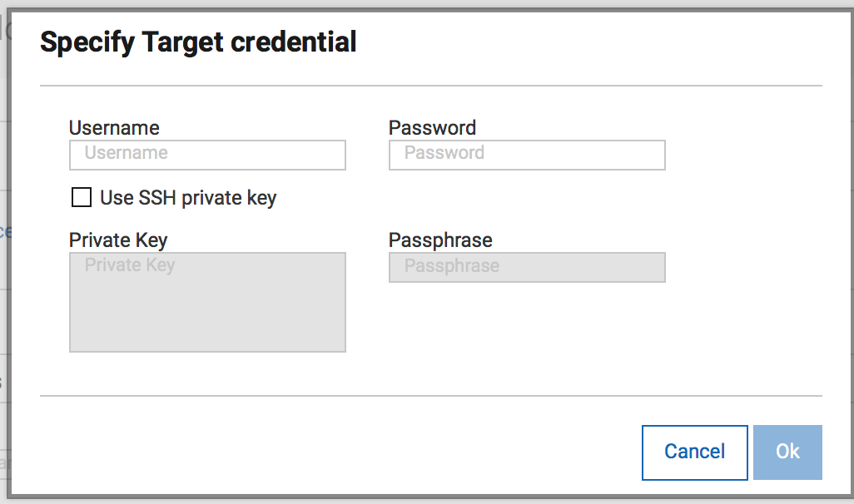Image resolution: width=854 pixels, height=504 pixels.
Task: Click into the Username input field
Action: coord(207,155)
